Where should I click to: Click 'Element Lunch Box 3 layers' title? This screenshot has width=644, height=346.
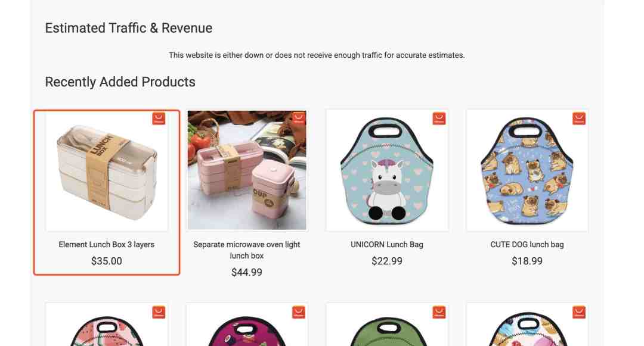[x=106, y=244]
